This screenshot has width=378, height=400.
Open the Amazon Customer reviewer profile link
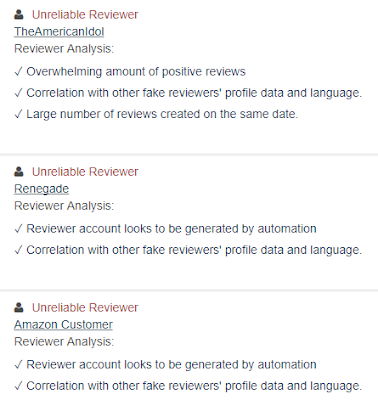tap(63, 324)
